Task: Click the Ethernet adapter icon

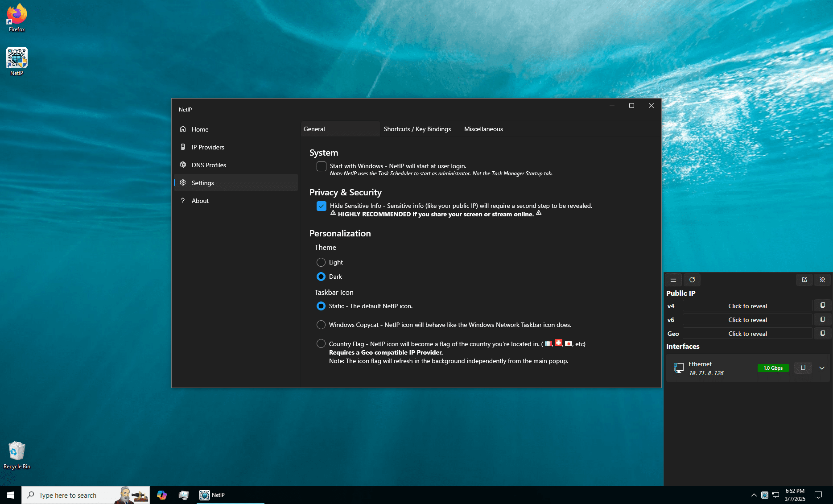Action: [678, 368]
